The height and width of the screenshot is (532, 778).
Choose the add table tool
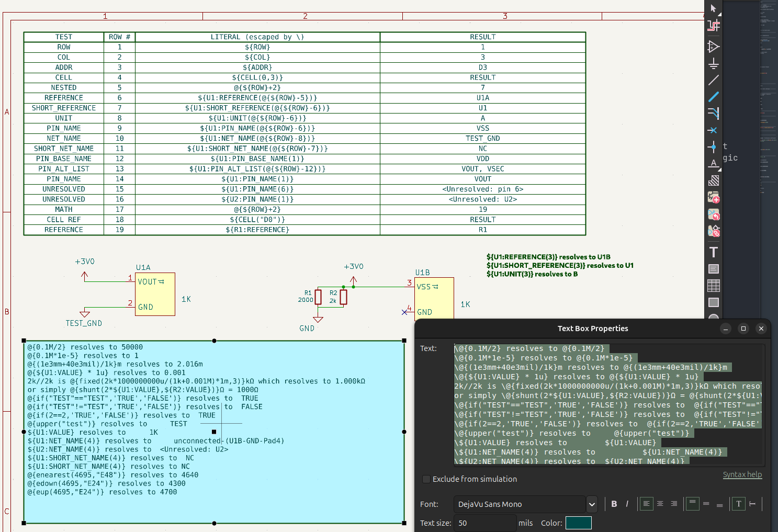tap(713, 286)
